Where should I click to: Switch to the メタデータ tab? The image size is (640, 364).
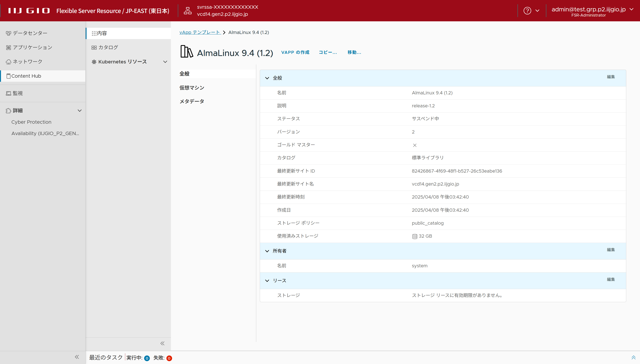tap(192, 101)
